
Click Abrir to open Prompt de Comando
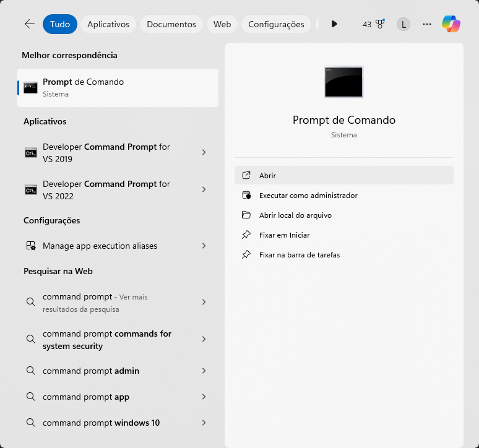[344, 175]
